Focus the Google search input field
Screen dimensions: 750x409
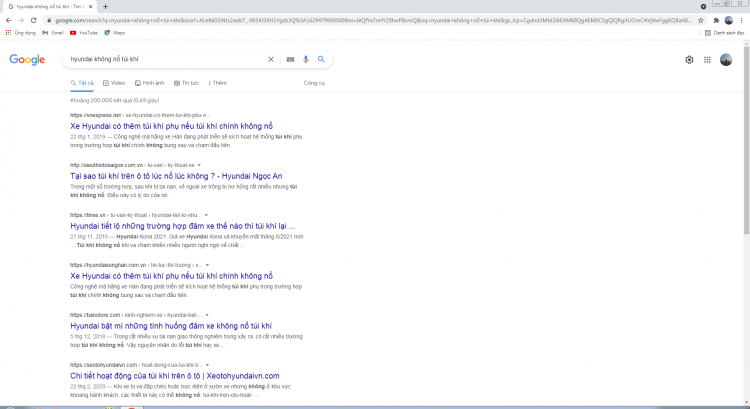[x=165, y=59]
